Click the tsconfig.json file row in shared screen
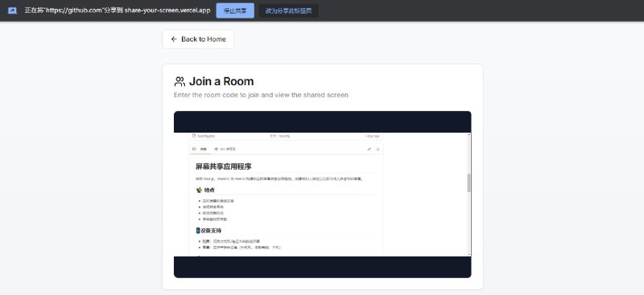The width and height of the screenshot is (644, 295). click(x=287, y=136)
